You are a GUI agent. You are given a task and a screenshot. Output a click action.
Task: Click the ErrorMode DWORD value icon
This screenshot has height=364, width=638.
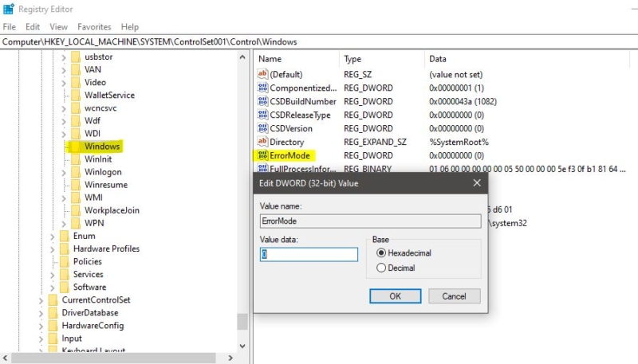262,155
